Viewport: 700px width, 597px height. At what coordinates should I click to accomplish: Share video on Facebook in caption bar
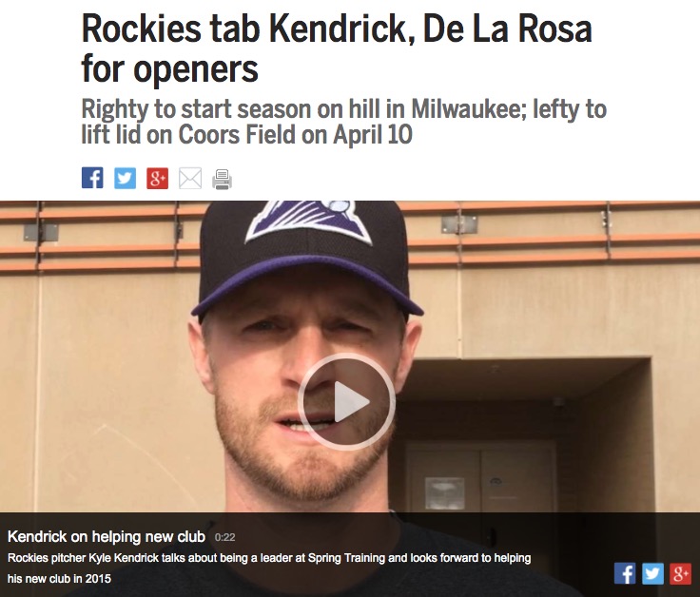(x=625, y=573)
